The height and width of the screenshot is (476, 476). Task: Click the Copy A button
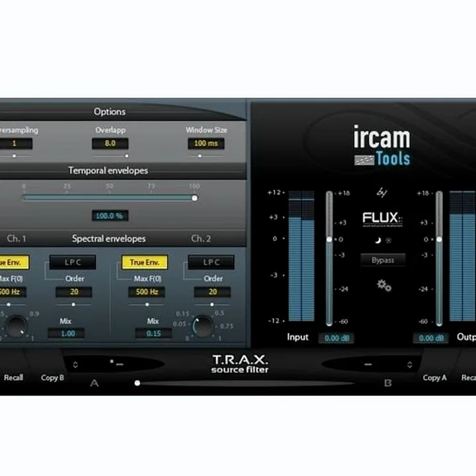(x=434, y=377)
